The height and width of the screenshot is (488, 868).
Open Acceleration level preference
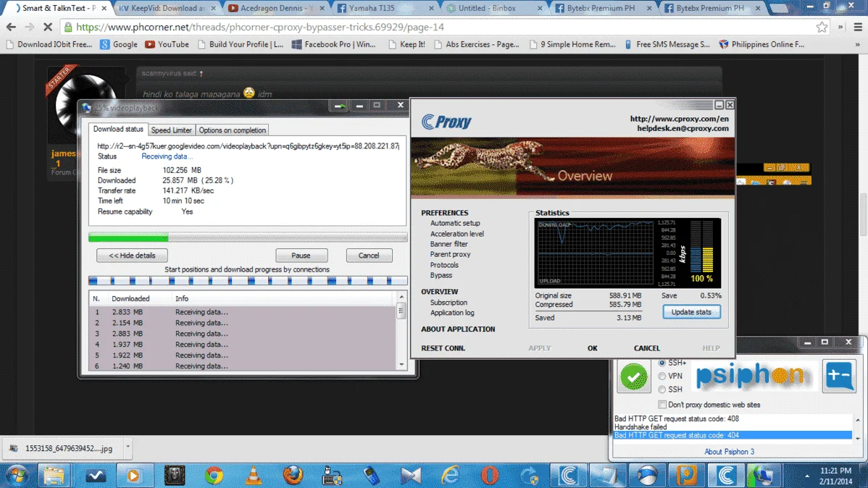pos(457,233)
